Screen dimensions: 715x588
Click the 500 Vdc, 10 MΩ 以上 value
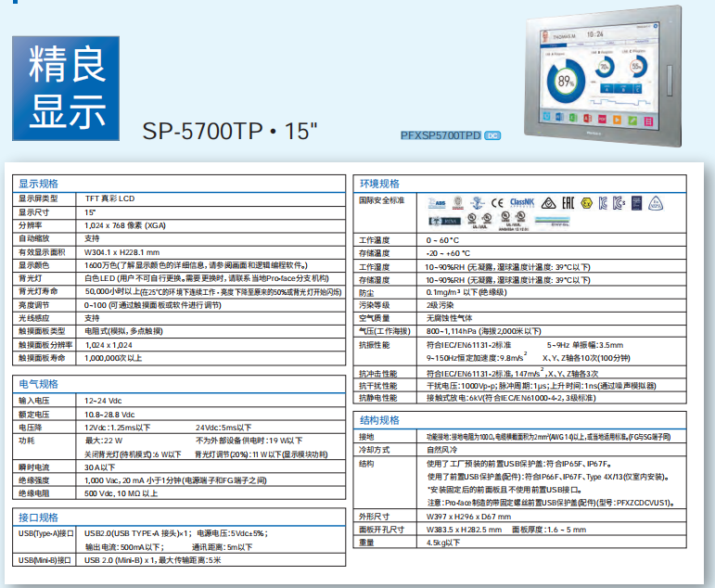121,493
